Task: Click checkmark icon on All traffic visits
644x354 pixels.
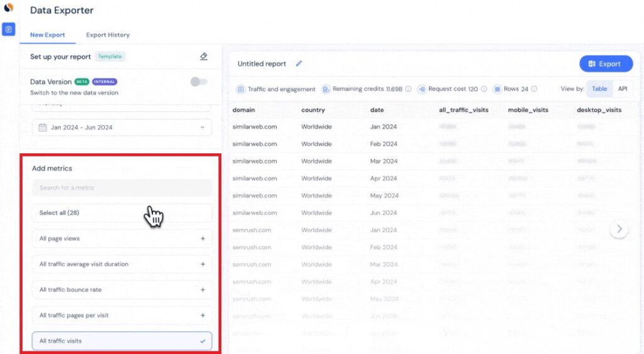Action: (x=203, y=341)
